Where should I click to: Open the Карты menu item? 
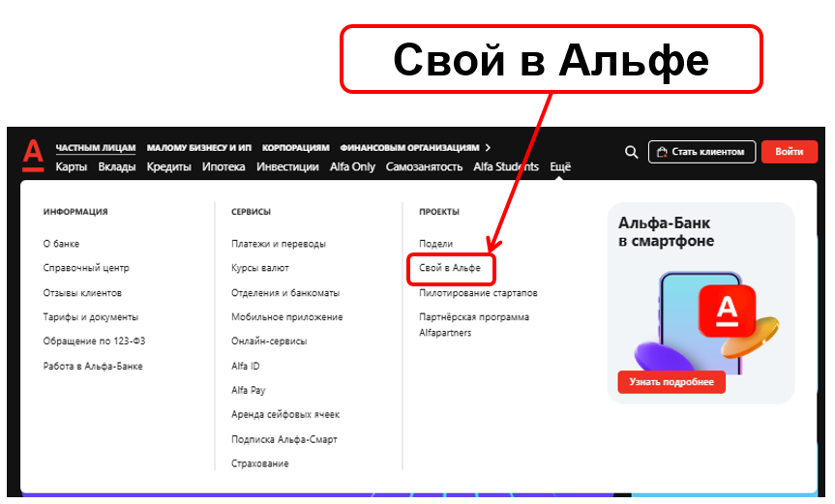[72, 167]
